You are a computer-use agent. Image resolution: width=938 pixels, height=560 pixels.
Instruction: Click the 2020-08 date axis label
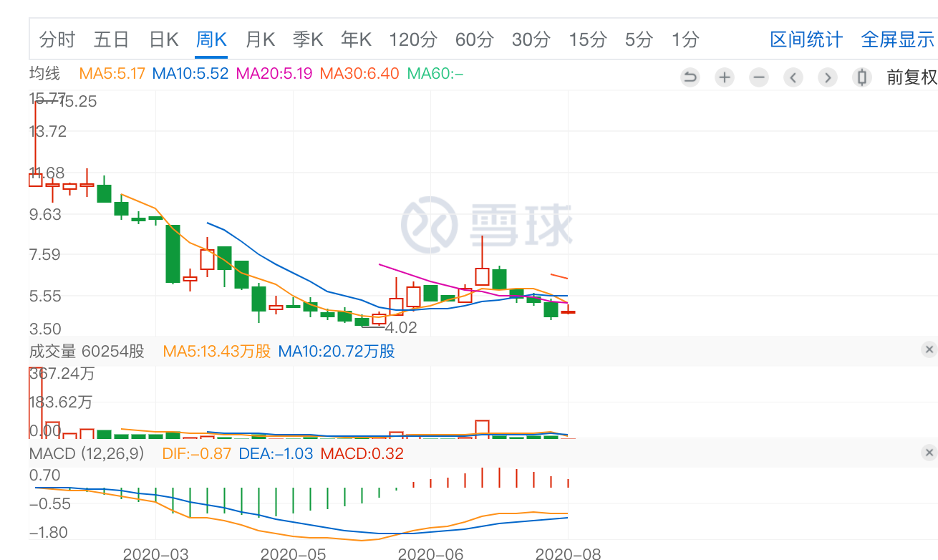coord(569,554)
